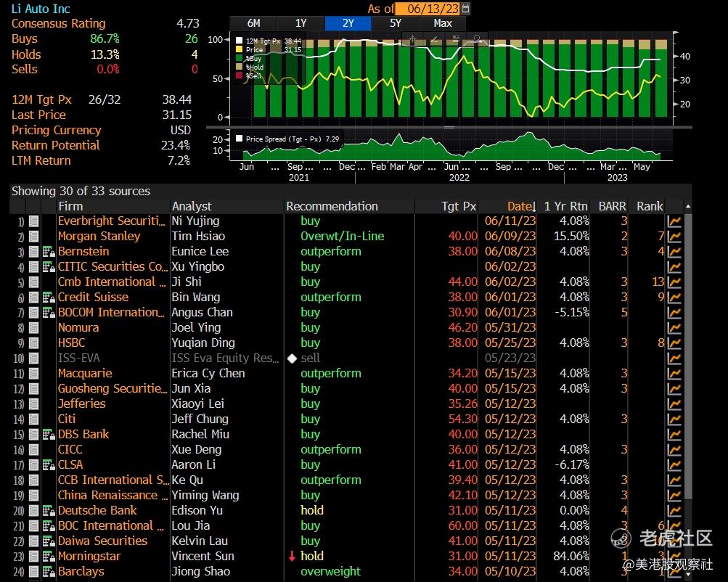Open the Daiwa Securities firm link
Screen dimensions: 728x582
[x=102, y=541]
